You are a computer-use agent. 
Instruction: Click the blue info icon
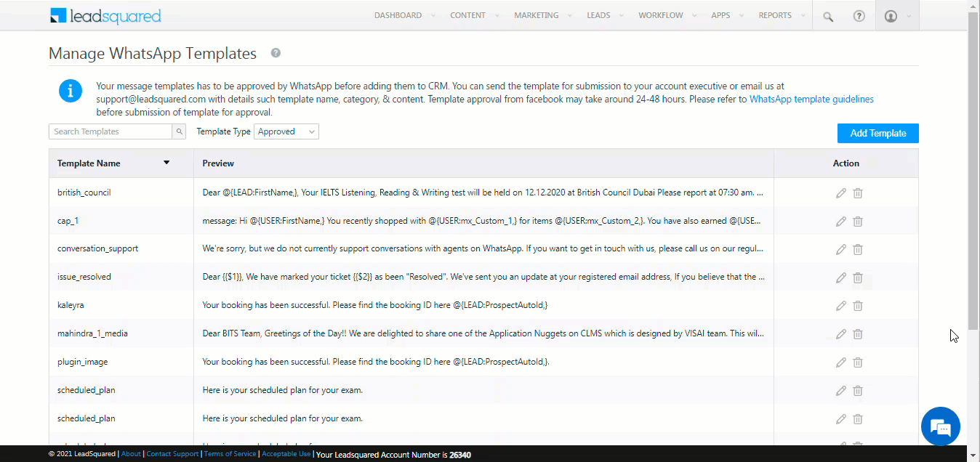click(71, 91)
